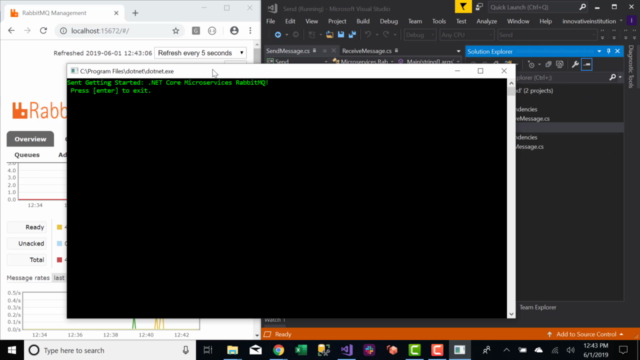Image resolution: width=640 pixels, height=360 pixels.
Task: Click the localhost:15672 address bar
Action: pyautogui.click(x=120, y=31)
